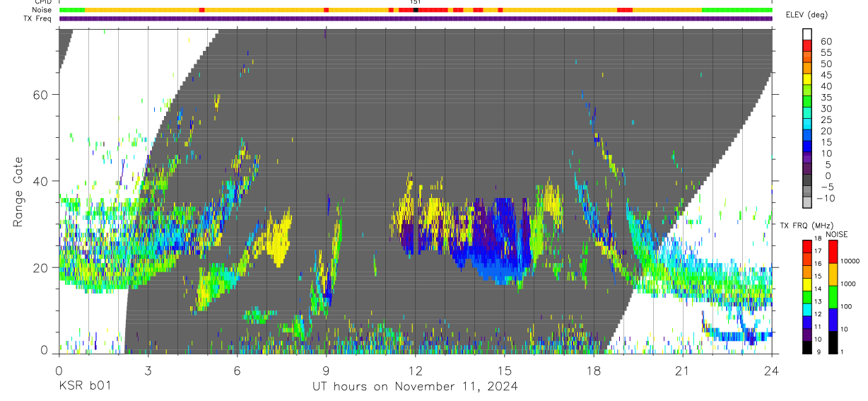Select the 'NOISE' legend title above its color bar
The width and height of the screenshot is (868, 401).
[837, 234]
